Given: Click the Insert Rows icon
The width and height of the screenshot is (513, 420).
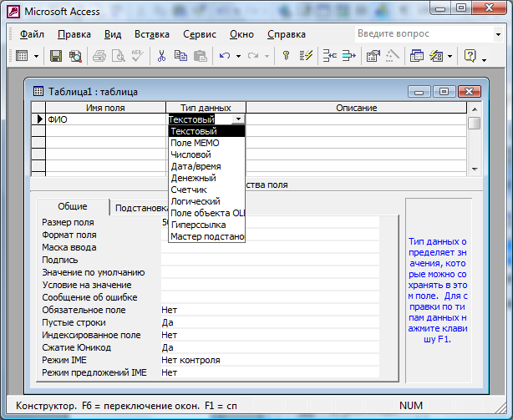Looking at the screenshot, I should click(x=329, y=56).
